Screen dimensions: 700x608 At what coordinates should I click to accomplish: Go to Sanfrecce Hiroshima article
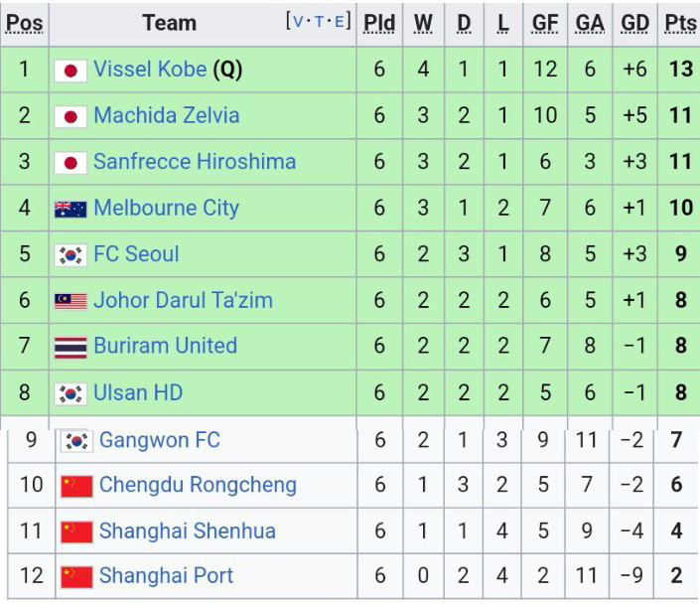click(x=194, y=161)
